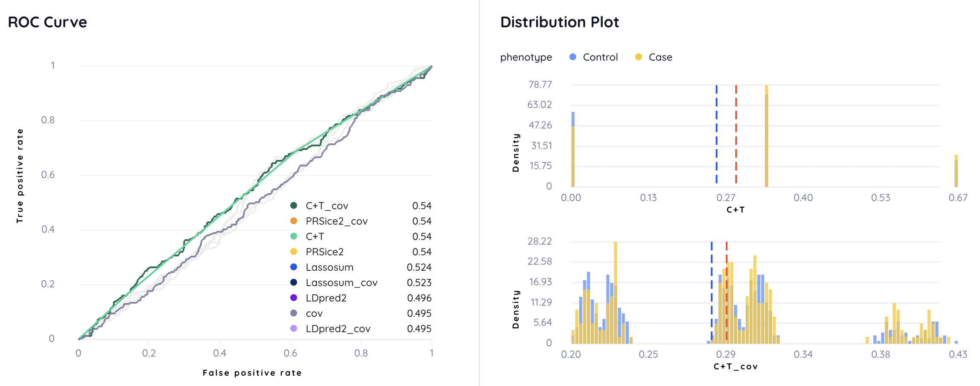Select the C+T light green legend marker
The image size is (980, 386).
coord(294,236)
